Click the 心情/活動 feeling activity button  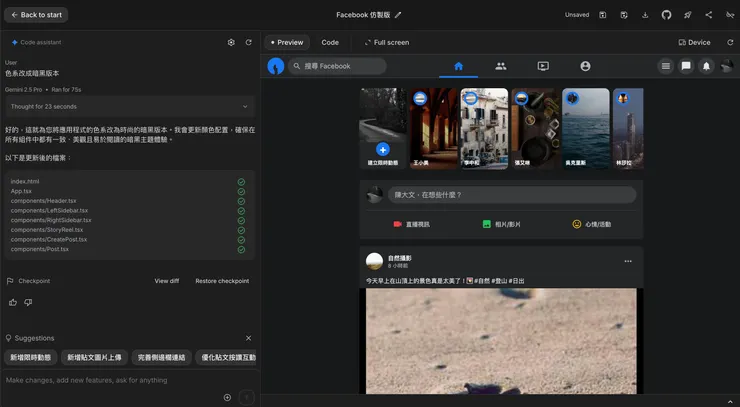tap(591, 224)
